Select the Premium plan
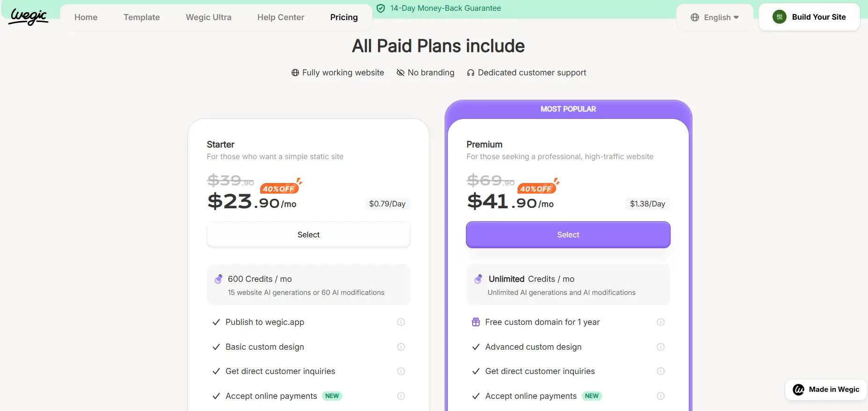 (x=568, y=235)
